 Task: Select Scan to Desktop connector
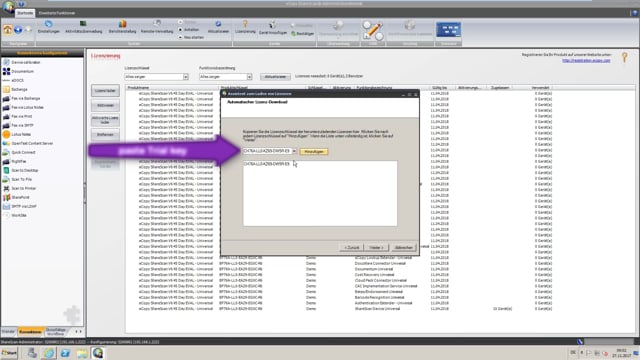tap(24, 170)
